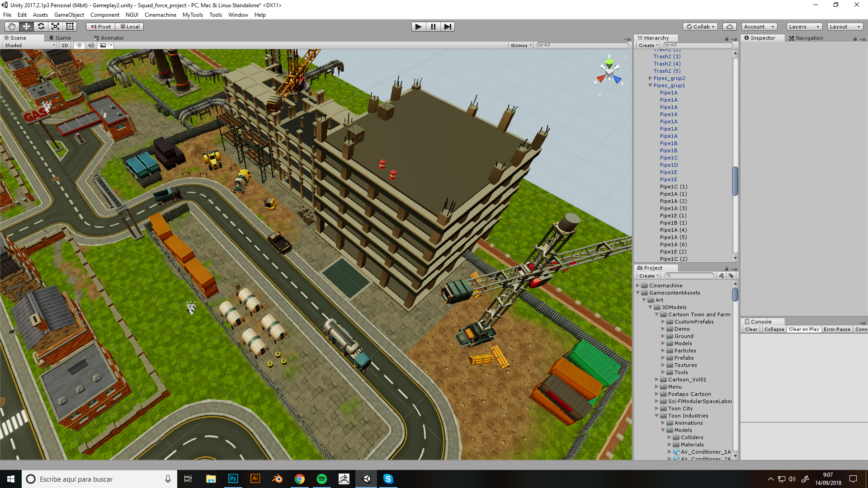The image size is (868, 488).
Task: Click Project search by label icon
Action: [731, 276]
